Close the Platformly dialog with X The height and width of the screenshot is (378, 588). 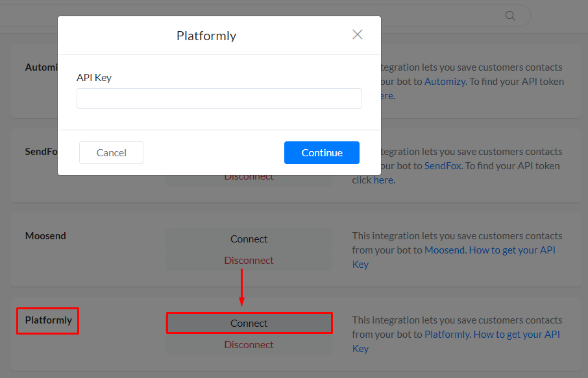(x=357, y=34)
